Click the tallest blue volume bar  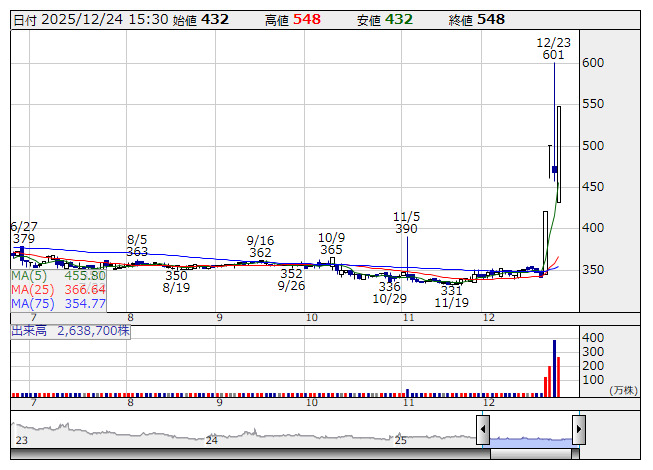pyautogui.click(x=554, y=369)
